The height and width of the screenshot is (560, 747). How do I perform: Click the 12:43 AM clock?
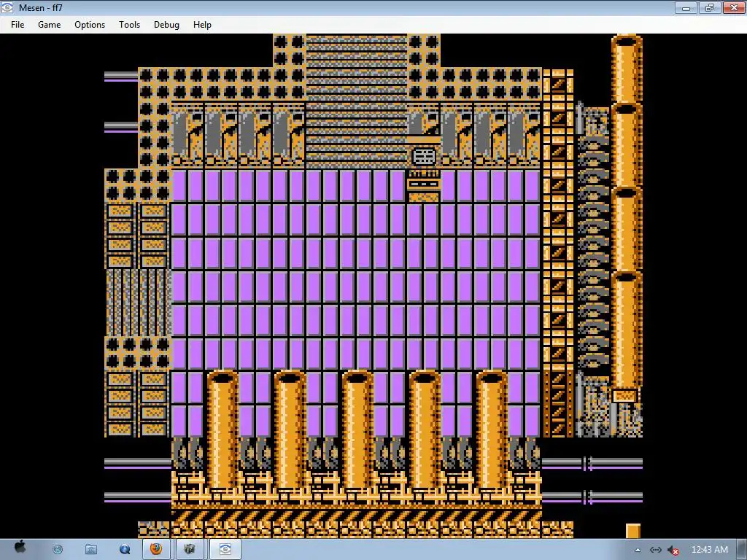tap(709, 550)
